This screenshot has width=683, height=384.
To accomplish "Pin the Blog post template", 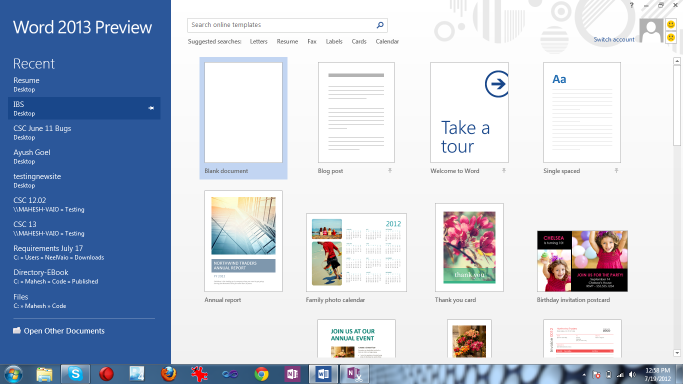I will coord(390,171).
